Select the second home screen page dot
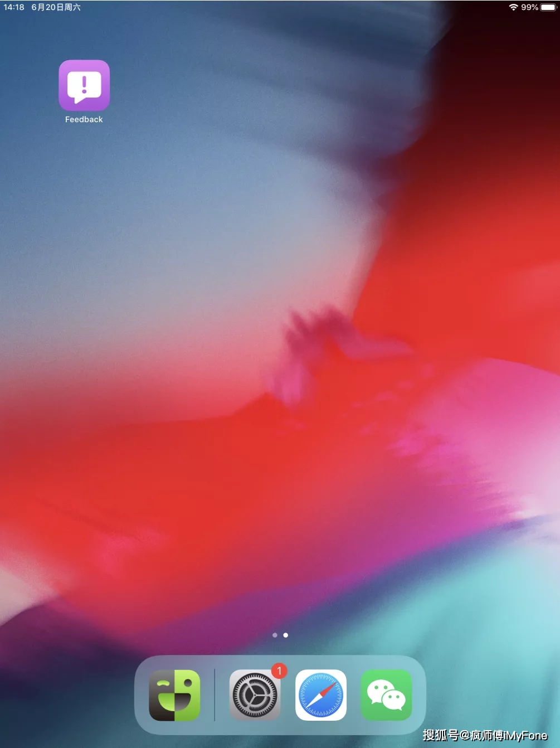This screenshot has height=748, width=560. [x=286, y=635]
